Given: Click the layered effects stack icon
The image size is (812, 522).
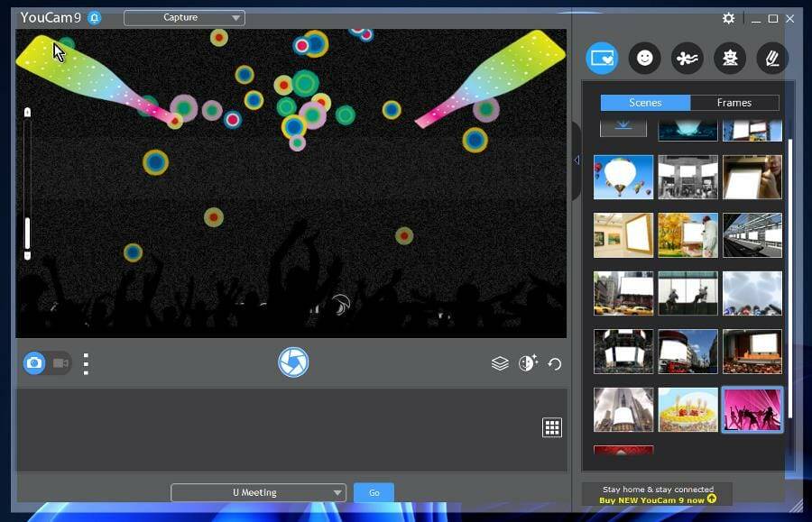Looking at the screenshot, I should click(499, 363).
